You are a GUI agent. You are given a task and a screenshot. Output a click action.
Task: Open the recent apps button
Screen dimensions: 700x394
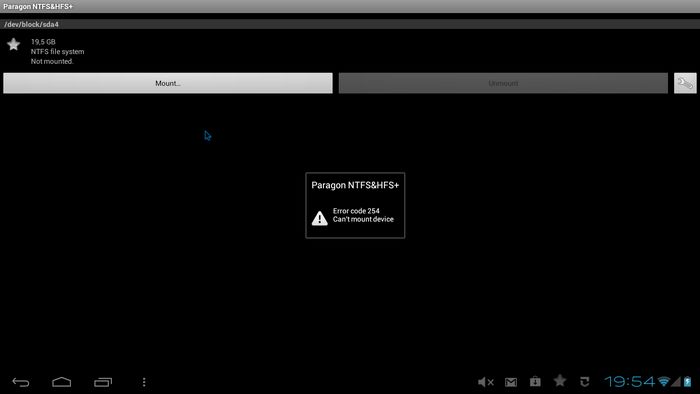[103, 382]
